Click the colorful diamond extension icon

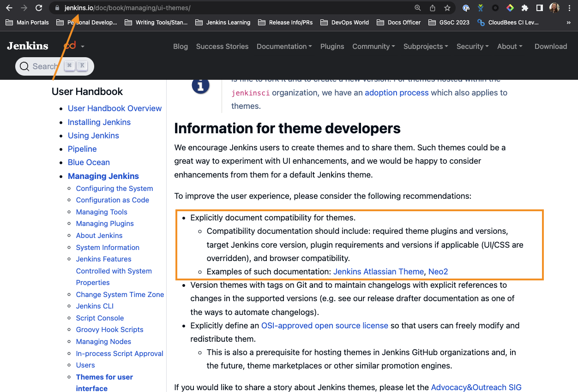(x=510, y=8)
